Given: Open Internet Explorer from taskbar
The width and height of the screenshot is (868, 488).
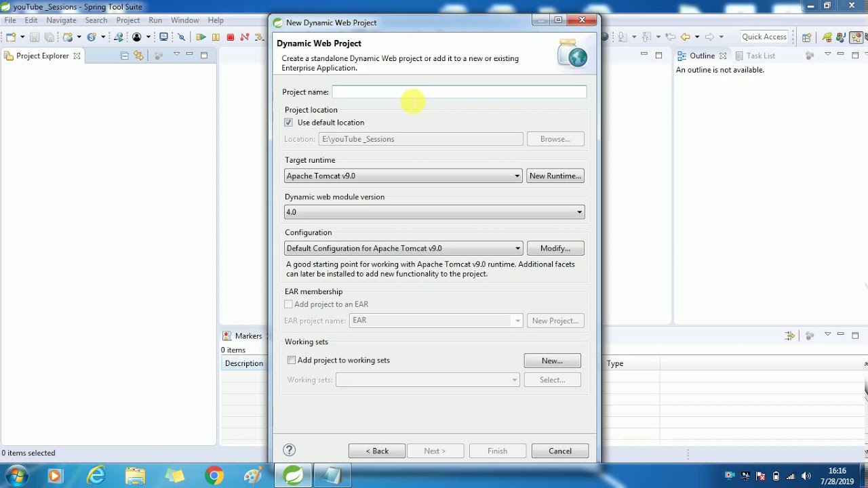Looking at the screenshot, I should coord(96,476).
